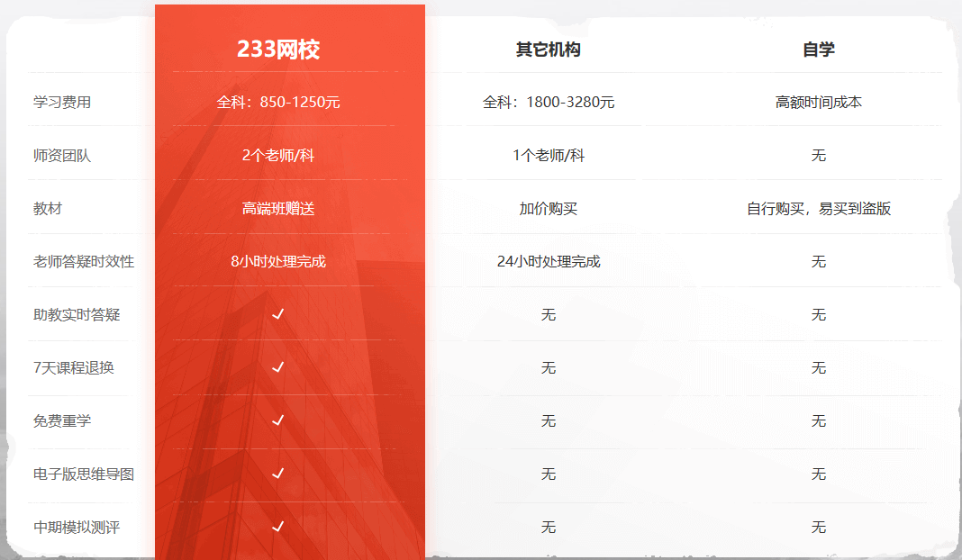Image resolution: width=962 pixels, height=560 pixels.
Task: Click the checkmark in the 中期模拟测评 row
Action: [278, 527]
